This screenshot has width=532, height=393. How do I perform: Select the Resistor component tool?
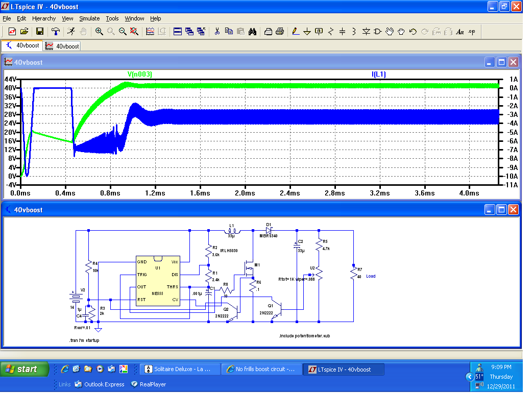pos(331,32)
